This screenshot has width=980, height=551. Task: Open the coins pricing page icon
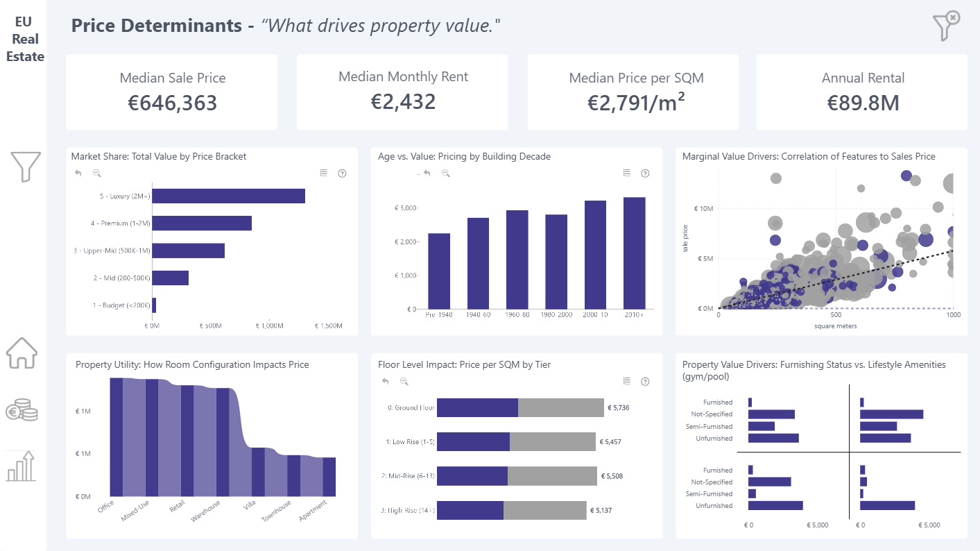pos(22,410)
